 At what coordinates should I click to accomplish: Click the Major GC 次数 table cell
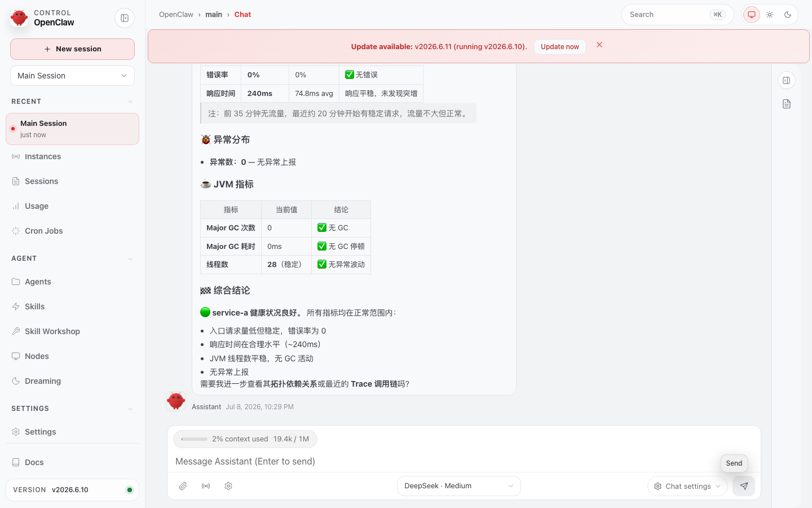point(231,228)
